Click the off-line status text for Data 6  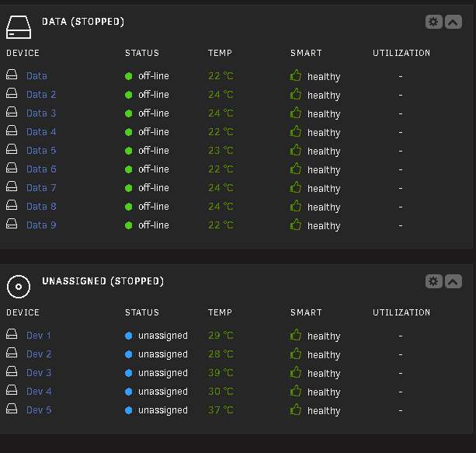click(154, 169)
